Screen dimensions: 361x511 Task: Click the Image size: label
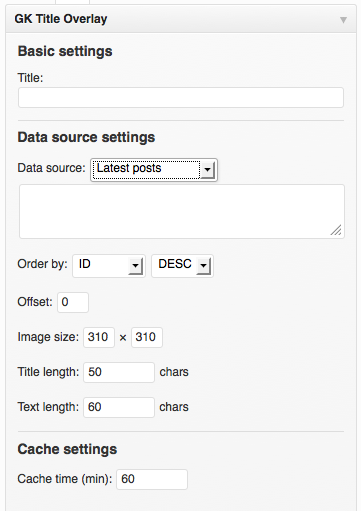pyautogui.click(x=48, y=337)
